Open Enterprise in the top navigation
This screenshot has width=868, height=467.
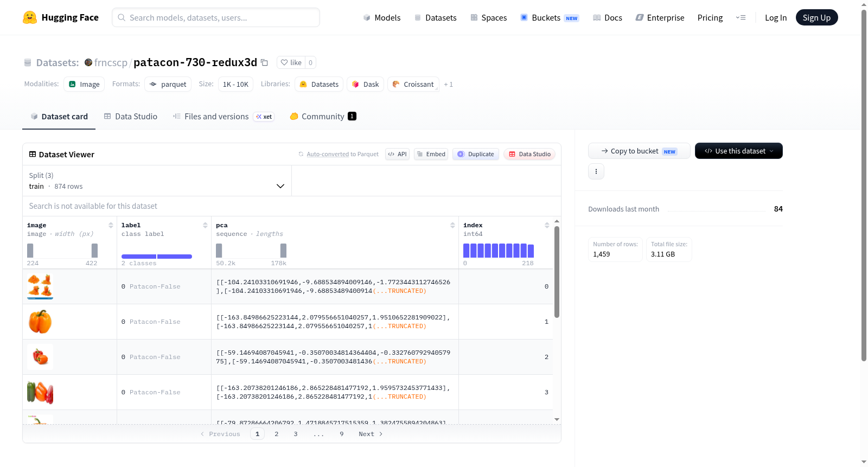[660, 17]
